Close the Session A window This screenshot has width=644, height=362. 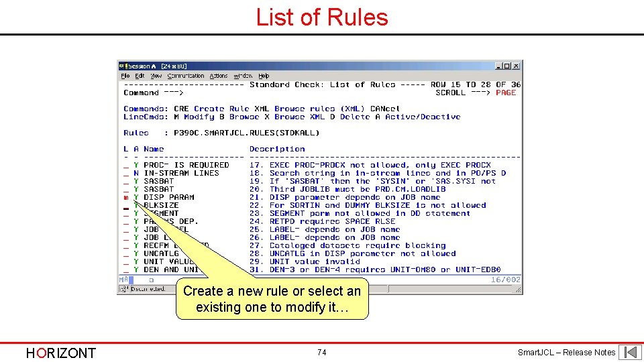(516, 66)
